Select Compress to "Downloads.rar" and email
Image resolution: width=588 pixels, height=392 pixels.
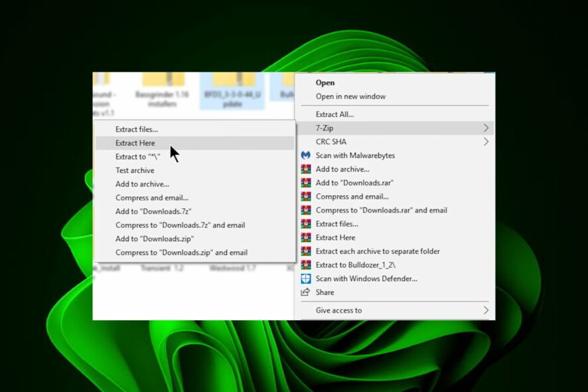tap(395, 210)
